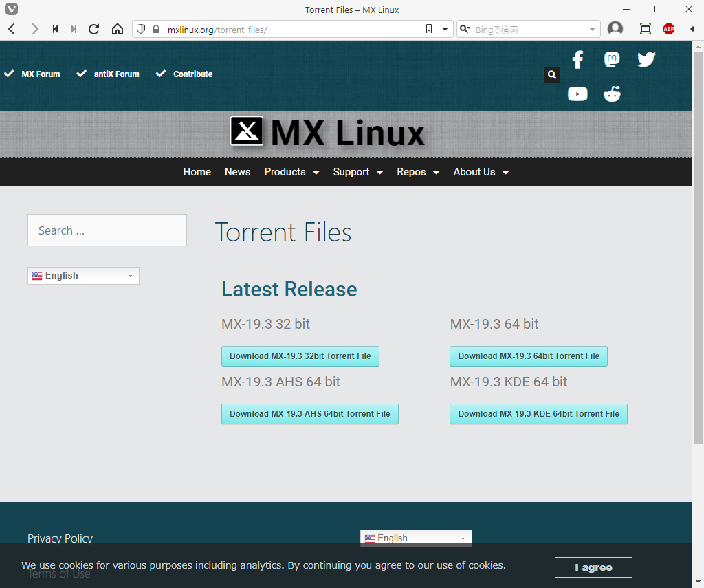Screen dimensions: 704x588
Task: Open the Privacy Policy link
Action: pyautogui.click(x=60, y=538)
